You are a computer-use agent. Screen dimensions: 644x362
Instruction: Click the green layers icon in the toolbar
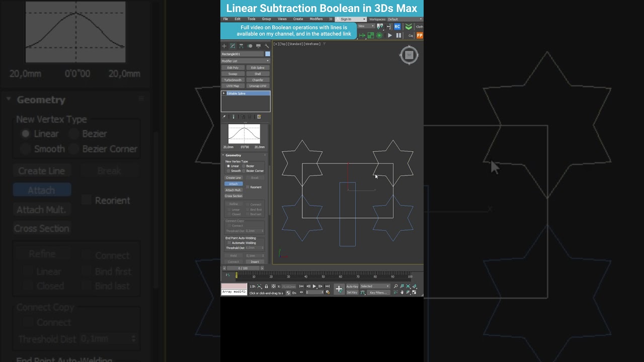coord(409,27)
